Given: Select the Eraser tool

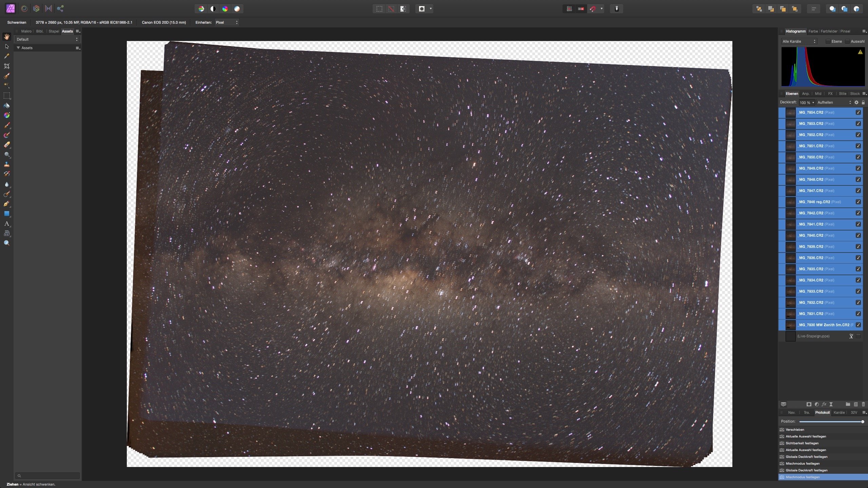Looking at the screenshot, I should (6, 145).
